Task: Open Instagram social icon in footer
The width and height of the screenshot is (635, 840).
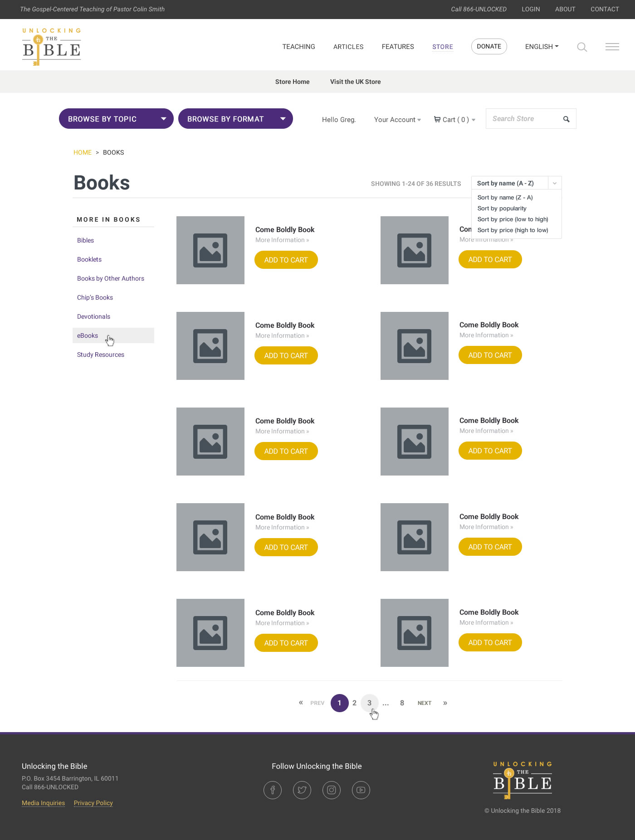Action: coord(332,790)
